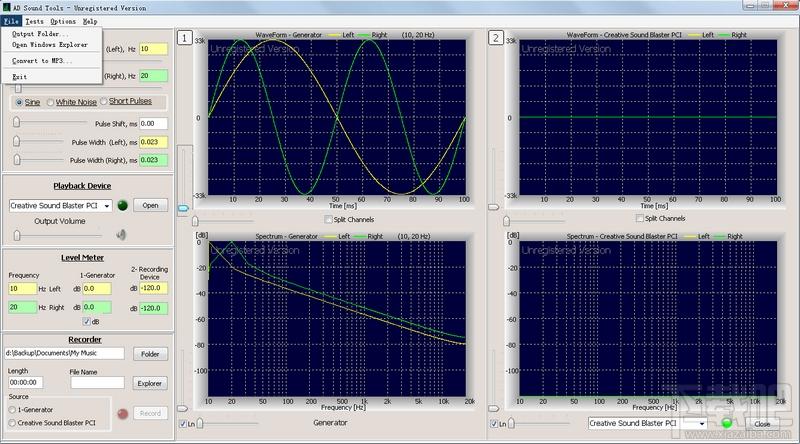Click the panel number 2 box
The image size is (800, 444).
coord(496,38)
